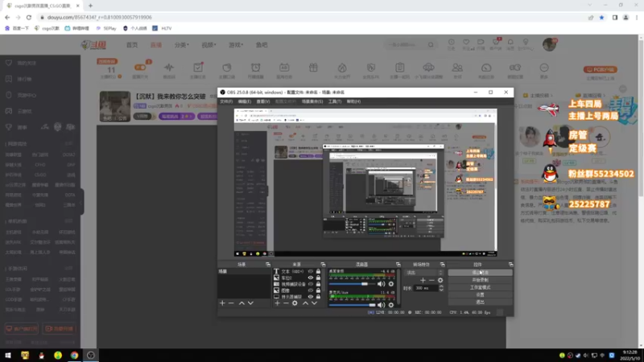Screen dimensions: 644x362
Task: Add a new source in the sources panel
Action: tap(277, 303)
